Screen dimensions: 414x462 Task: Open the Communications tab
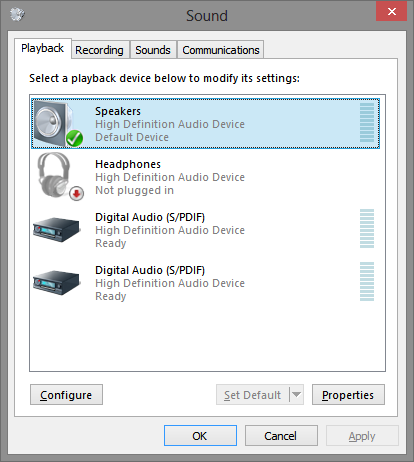[x=221, y=50]
